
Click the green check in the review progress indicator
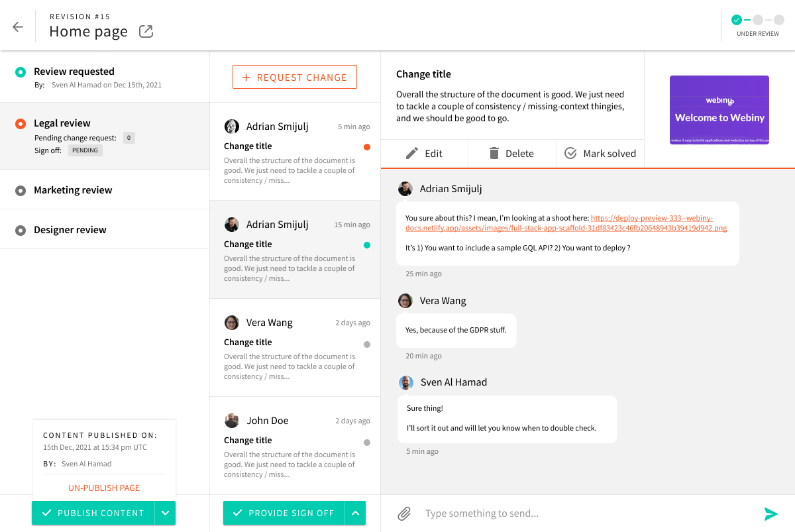(736, 20)
